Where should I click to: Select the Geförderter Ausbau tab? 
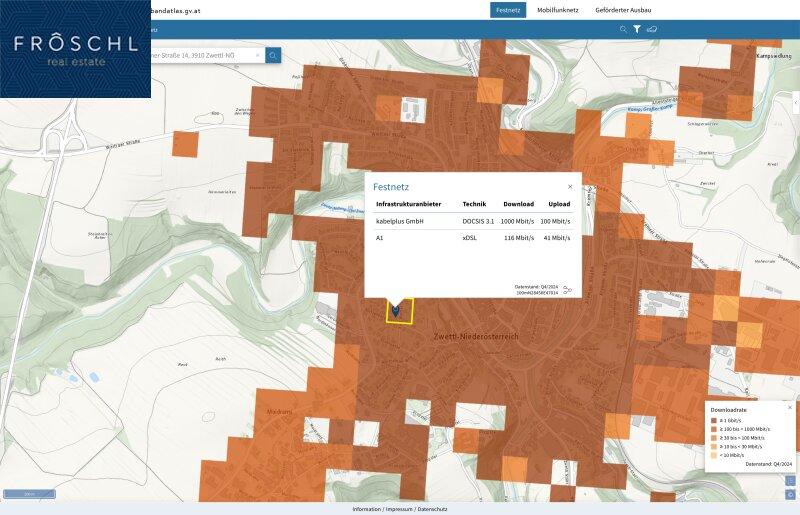pos(623,10)
